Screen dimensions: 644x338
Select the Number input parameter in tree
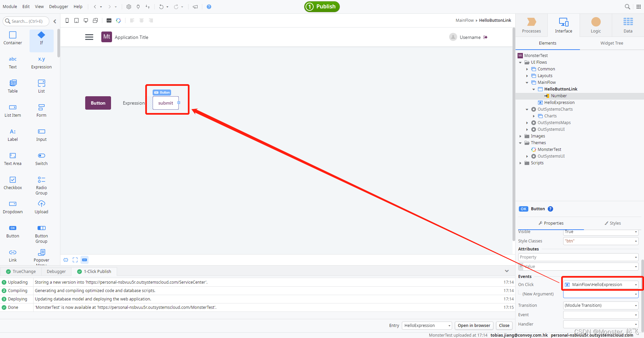(x=558, y=96)
